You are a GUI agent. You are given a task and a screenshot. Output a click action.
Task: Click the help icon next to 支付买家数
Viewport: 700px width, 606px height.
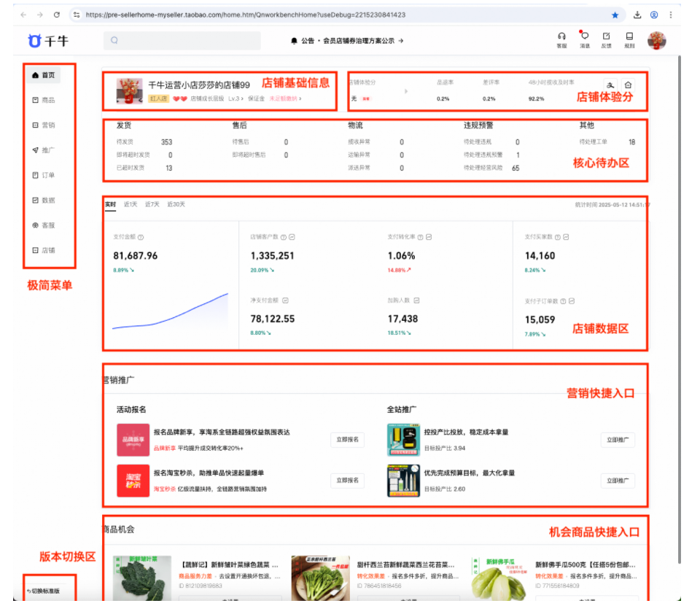point(557,237)
